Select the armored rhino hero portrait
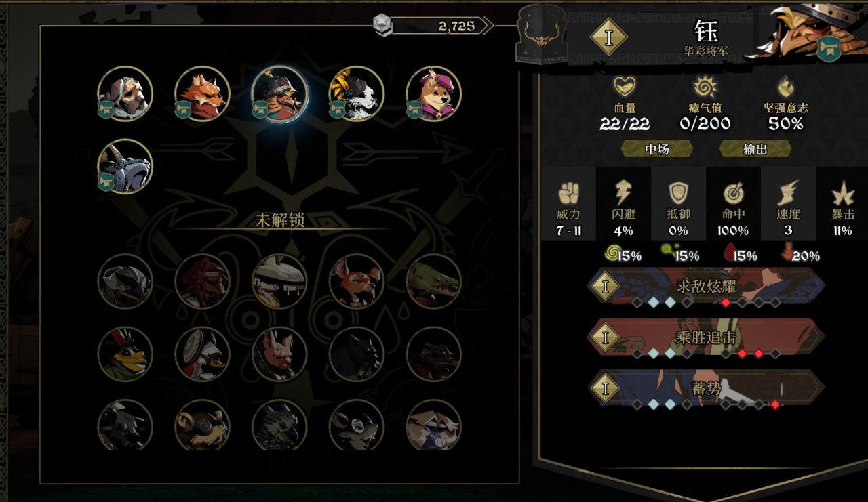 point(125,167)
